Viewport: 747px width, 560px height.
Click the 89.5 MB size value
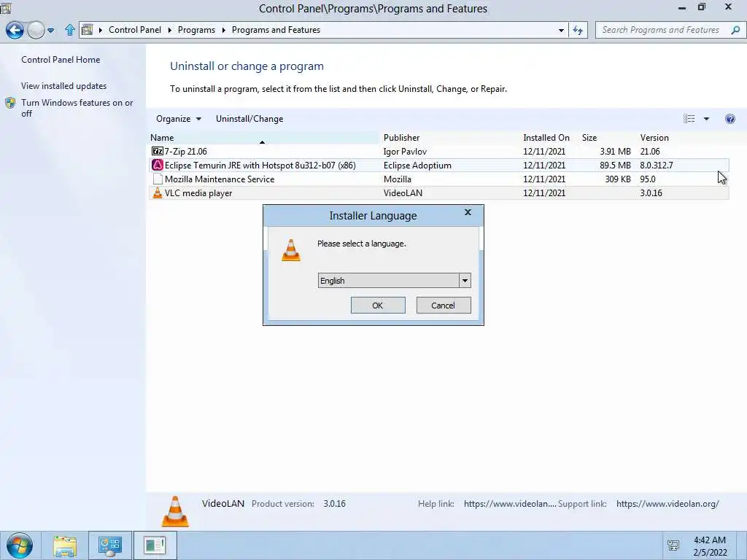(x=615, y=166)
